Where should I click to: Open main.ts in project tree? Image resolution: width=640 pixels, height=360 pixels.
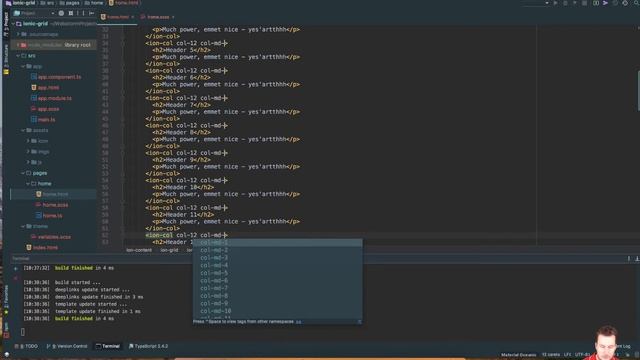[47, 120]
